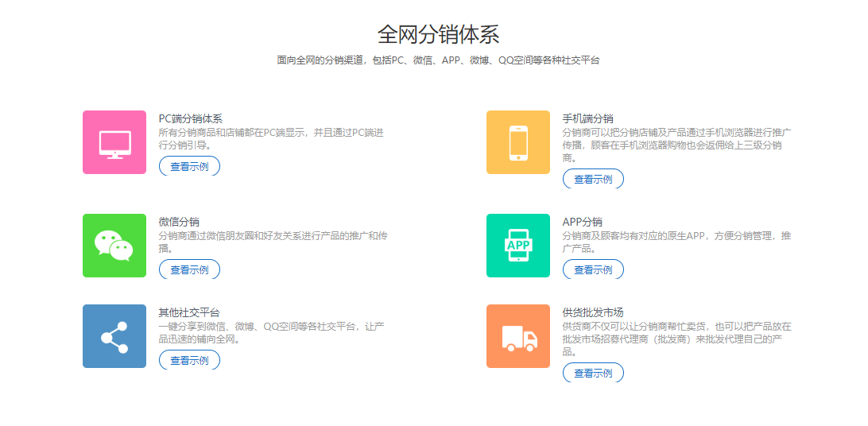Viewport: 868px width, 426px height.
Task: Click the 微信分销 title
Action: pos(179,222)
